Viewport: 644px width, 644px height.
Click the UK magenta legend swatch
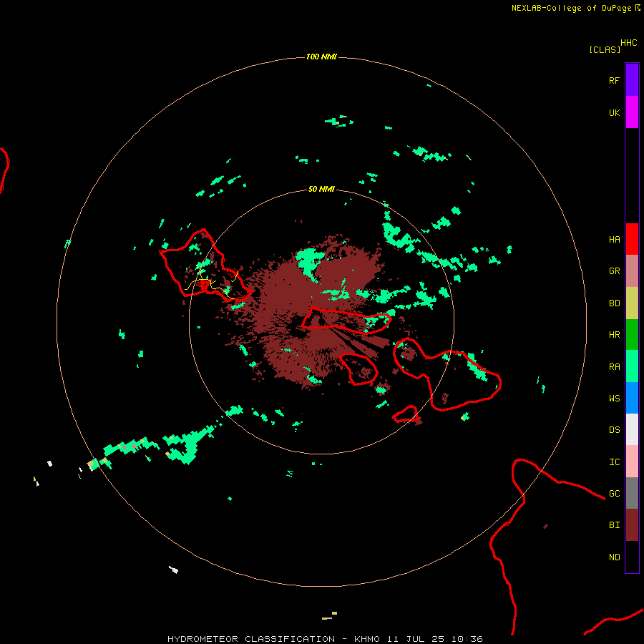632,112
